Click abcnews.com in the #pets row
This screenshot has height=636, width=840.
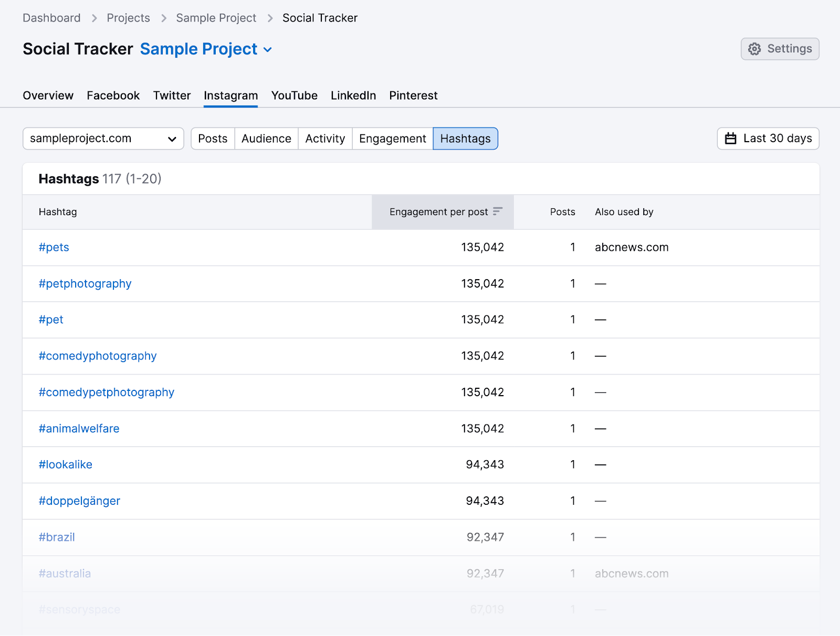pyautogui.click(x=632, y=247)
